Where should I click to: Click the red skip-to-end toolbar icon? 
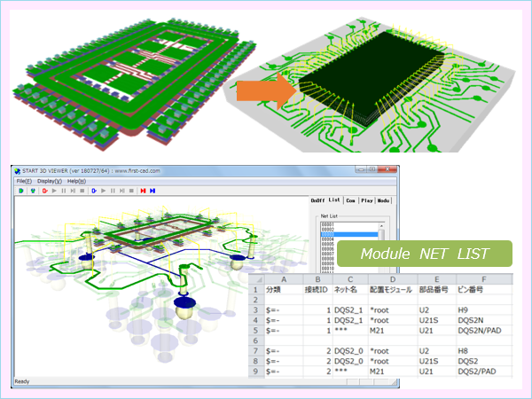(x=142, y=190)
